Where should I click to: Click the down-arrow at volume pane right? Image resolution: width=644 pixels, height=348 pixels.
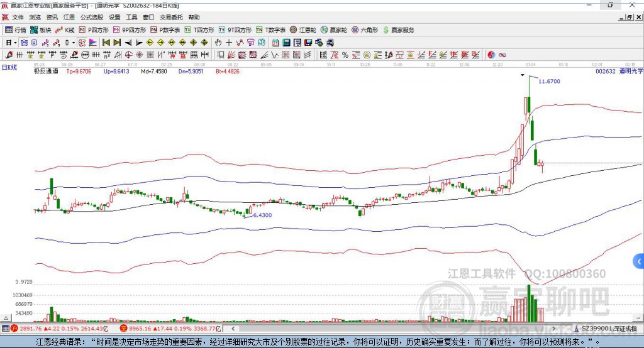(638, 318)
